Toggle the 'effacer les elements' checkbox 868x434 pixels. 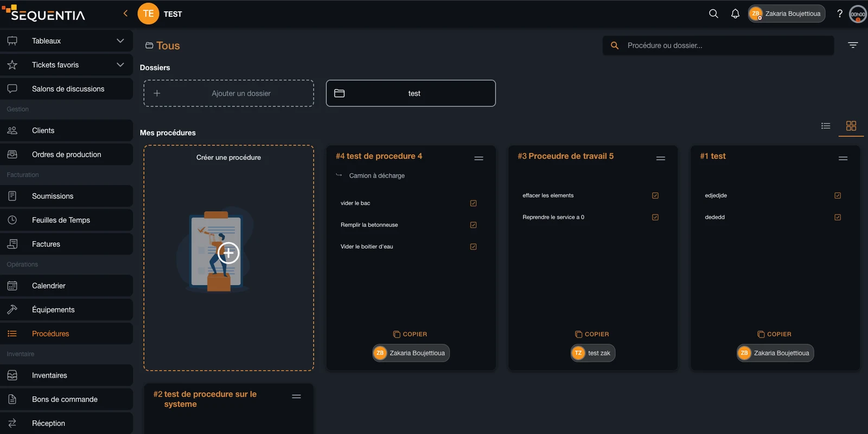click(655, 196)
